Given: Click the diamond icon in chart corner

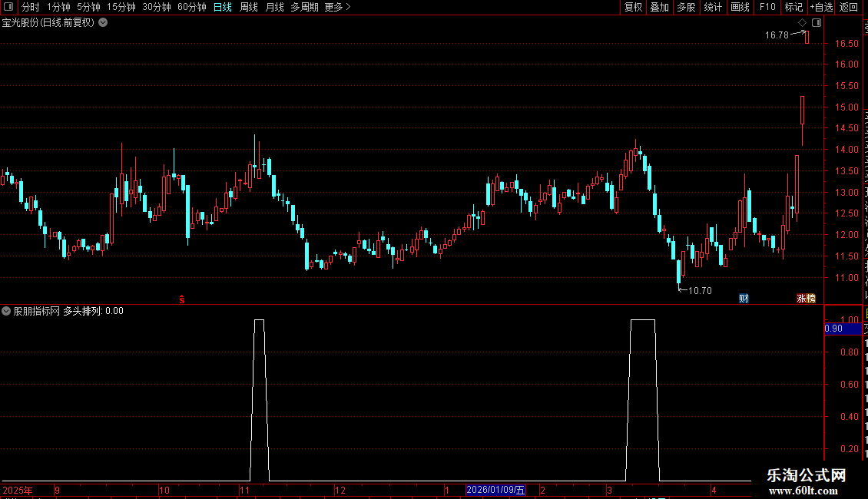Looking at the screenshot, I should 803,23.
